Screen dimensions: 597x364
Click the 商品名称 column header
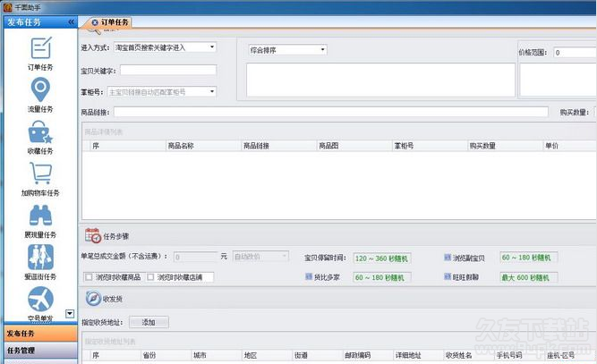pyautogui.click(x=204, y=146)
